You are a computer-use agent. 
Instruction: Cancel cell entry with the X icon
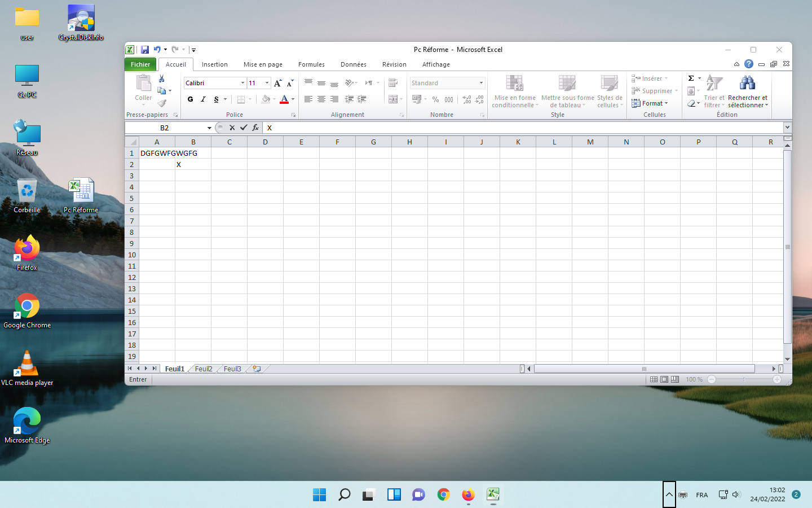pyautogui.click(x=232, y=128)
